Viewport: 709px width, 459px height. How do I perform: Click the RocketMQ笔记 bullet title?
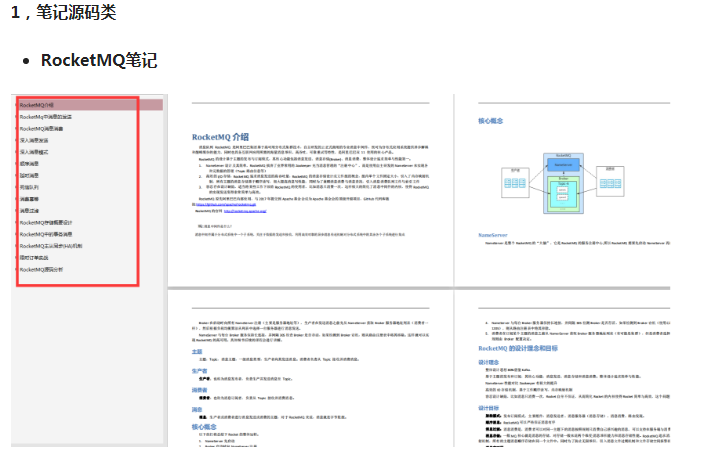tap(99, 60)
